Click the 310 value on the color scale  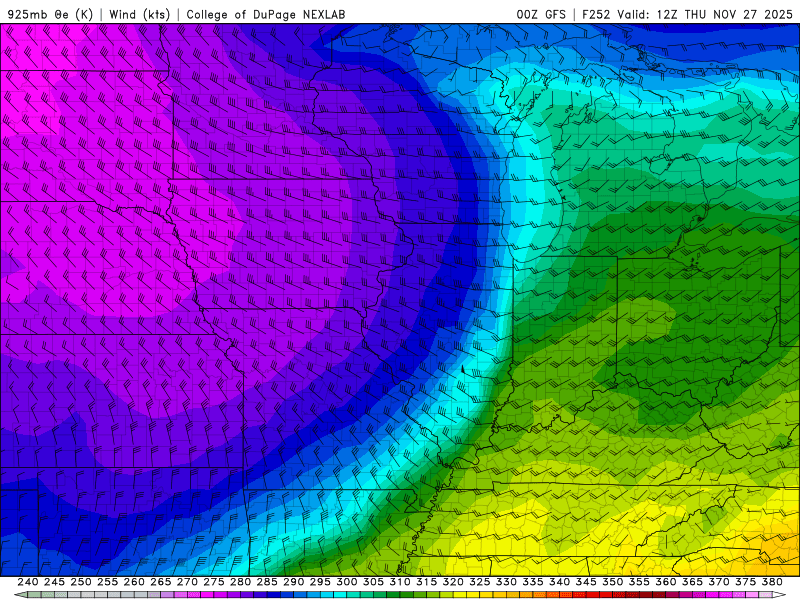(x=400, y=582)
